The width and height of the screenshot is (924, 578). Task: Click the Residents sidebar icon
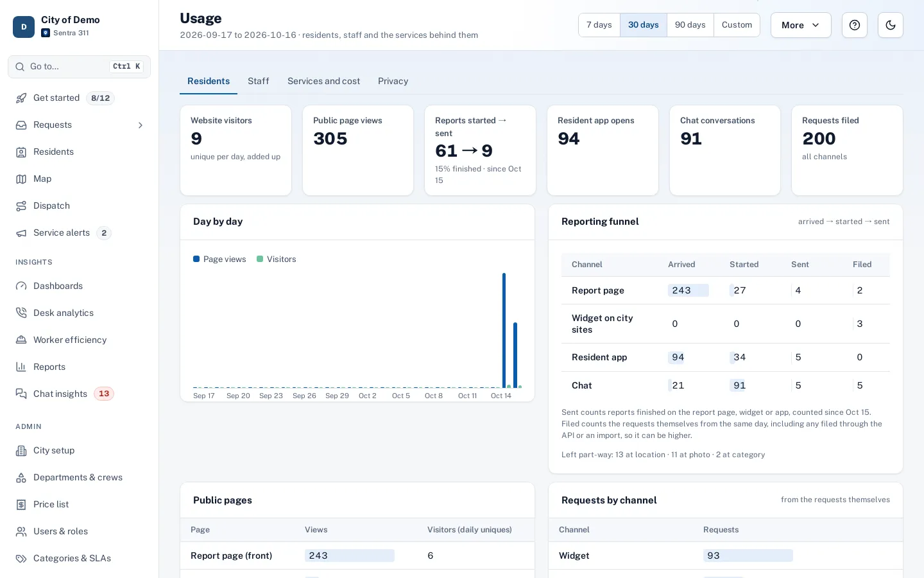click(21, 152)
